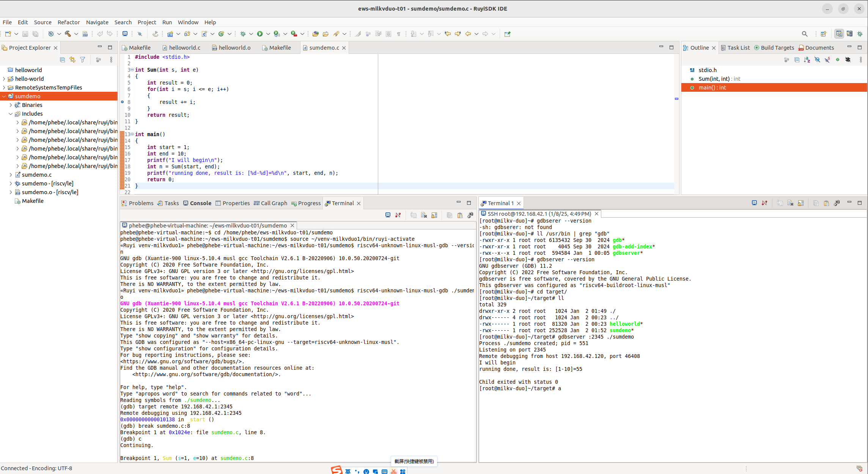Click the Open Perspective icon
Viewport: 868px width, 474px height.
tap(823, 34)
